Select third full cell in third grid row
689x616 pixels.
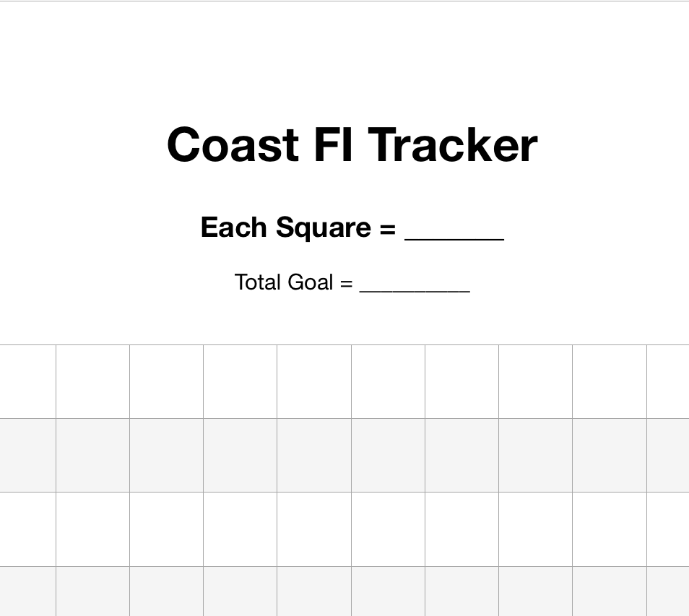pos(240,529)
